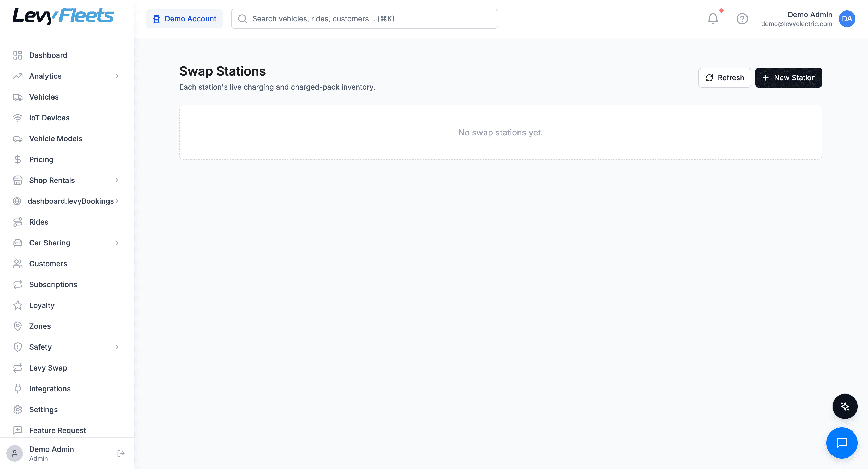868x469 pixels.
Task: Open the Demo Account switcher
Action: [x=184, y=19]
